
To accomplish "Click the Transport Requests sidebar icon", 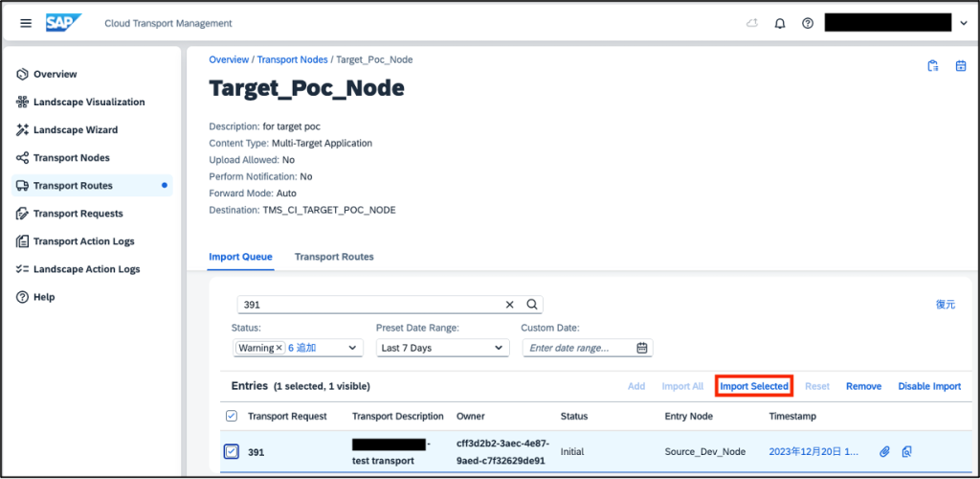I will pyautogui.click(x=23, y=214).
